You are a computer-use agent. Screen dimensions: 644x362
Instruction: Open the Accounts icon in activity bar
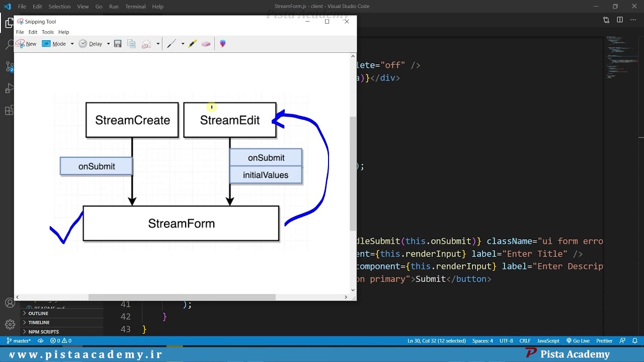[x=10, y=303]
